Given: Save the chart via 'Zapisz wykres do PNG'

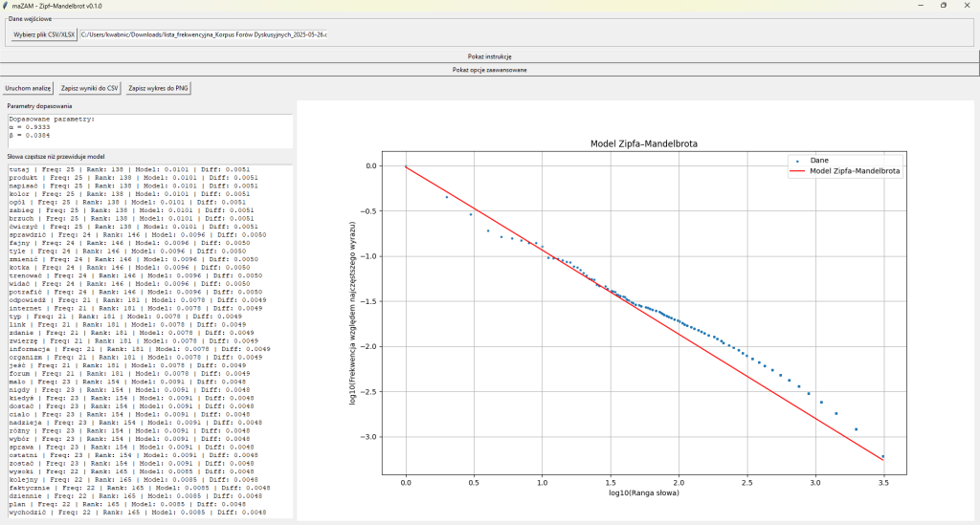Looking at the screenshot, I should click(158, 88).
